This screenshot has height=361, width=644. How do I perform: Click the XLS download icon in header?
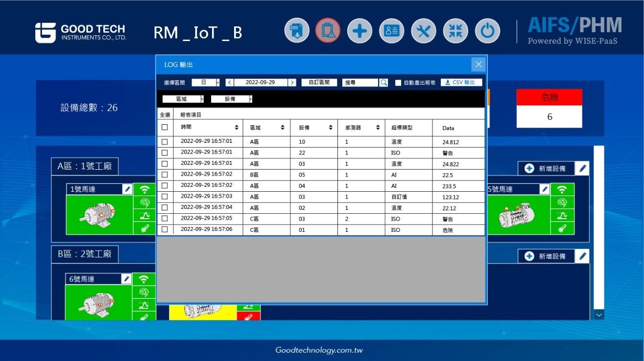[x=297, y=31]
